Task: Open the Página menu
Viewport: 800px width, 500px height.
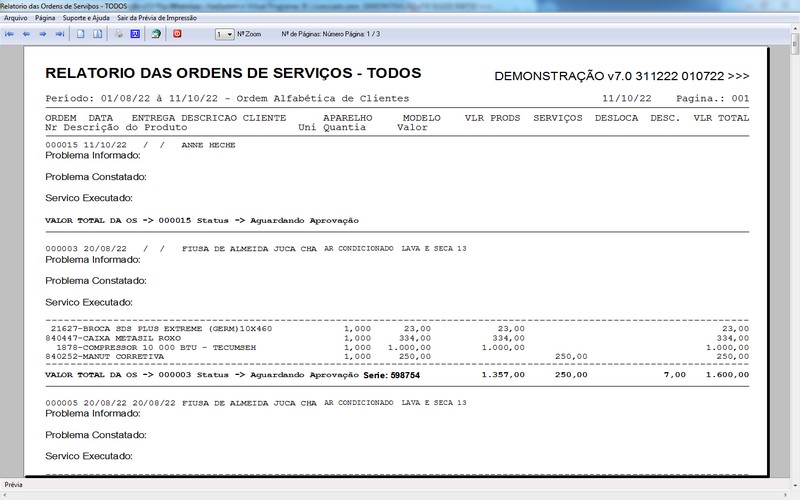Action: [45, 18]
